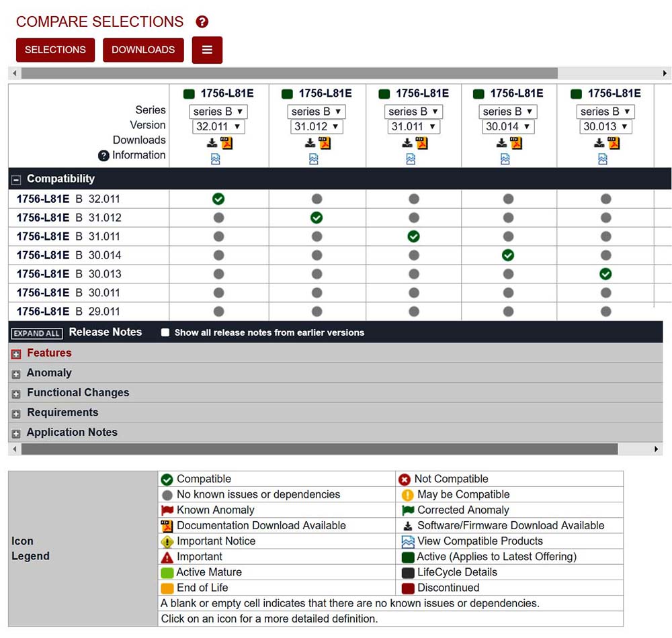Screen dimensions: 672x638
Task: Click green compatible checkmark in 31.012 row
Action: (x=317, y=218)
